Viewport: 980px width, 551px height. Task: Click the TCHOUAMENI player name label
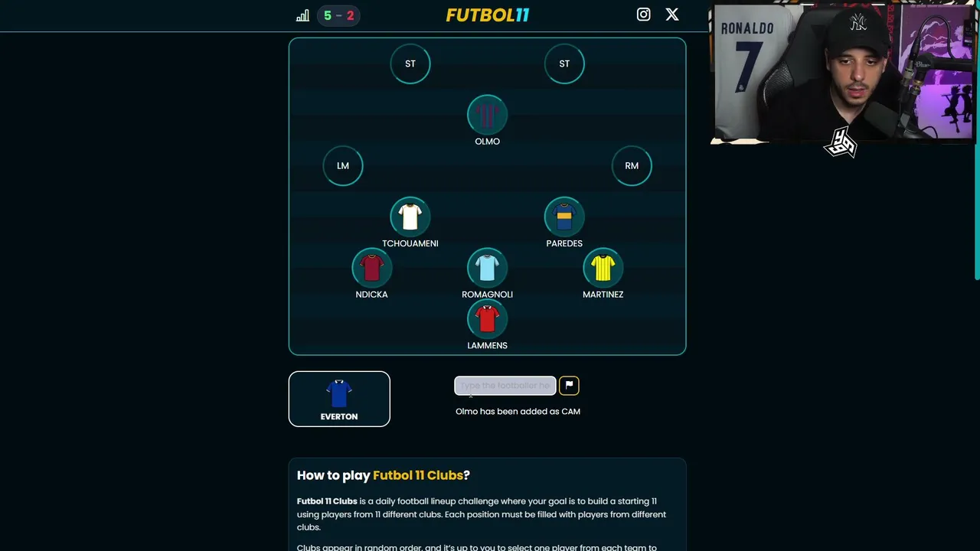pos(410,243)
